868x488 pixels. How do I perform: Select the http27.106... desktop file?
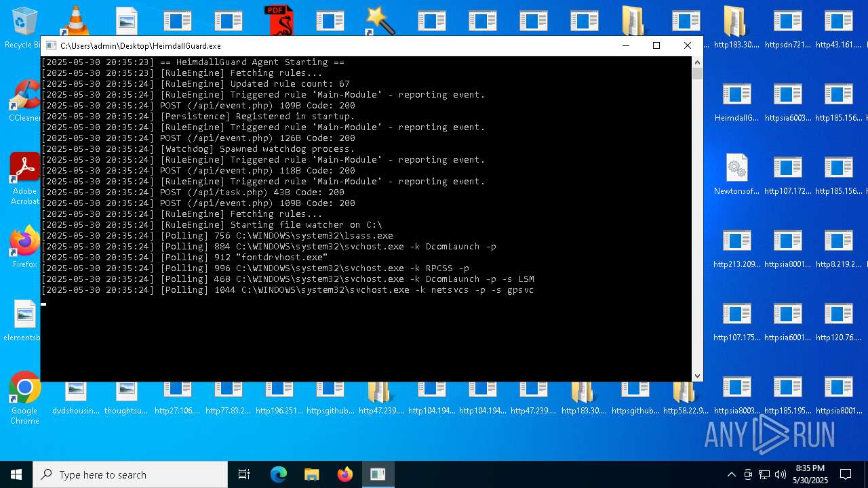tap(178, 399)
